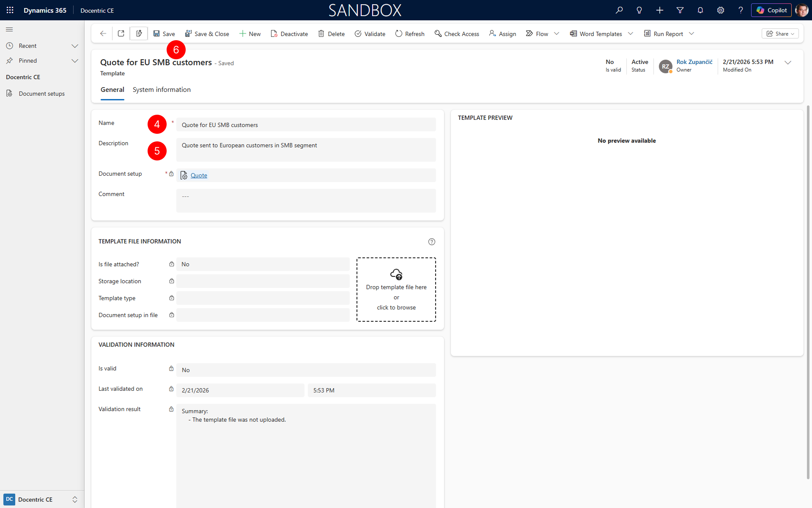Click the Storage location field
This screenshot has height=508, width=812.
(263, 281)
